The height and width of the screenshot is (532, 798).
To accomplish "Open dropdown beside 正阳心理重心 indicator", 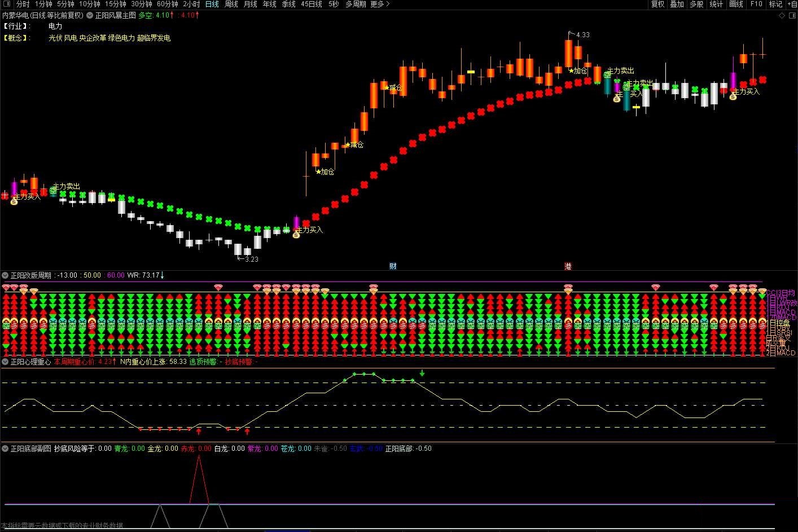I will pos(5,362).
